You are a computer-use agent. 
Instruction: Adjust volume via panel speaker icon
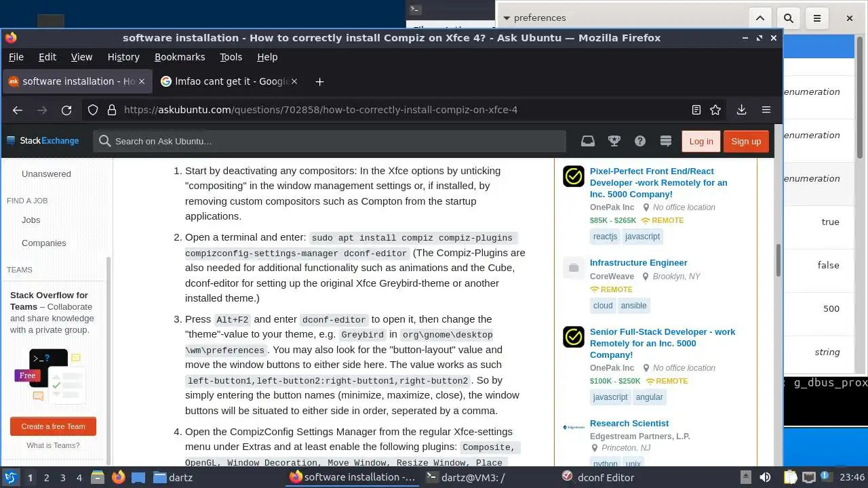(765, 477)
